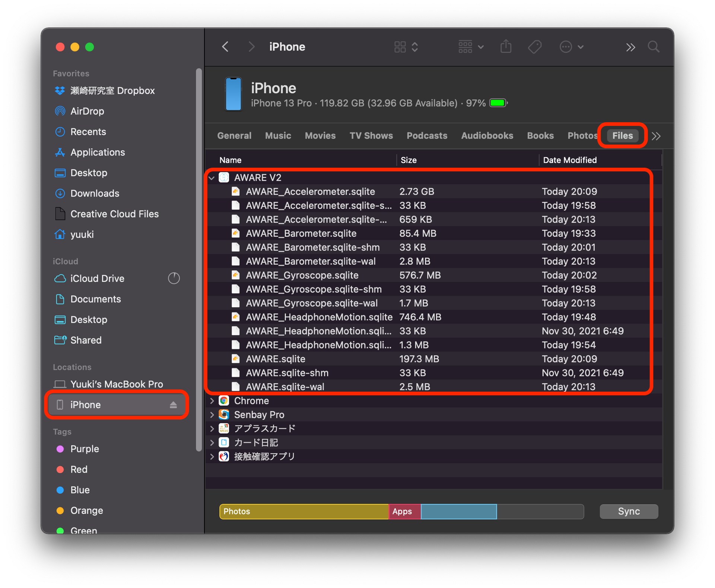Open Downloads in the sidebar
715x588 pixels.
coord(95,193)
